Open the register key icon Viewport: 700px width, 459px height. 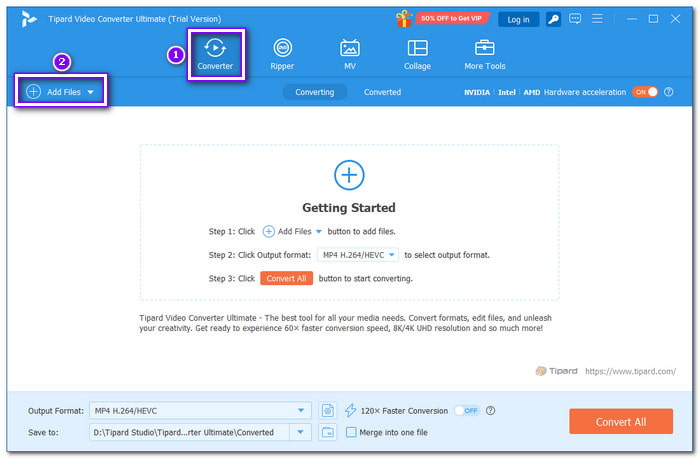point(554,19)
